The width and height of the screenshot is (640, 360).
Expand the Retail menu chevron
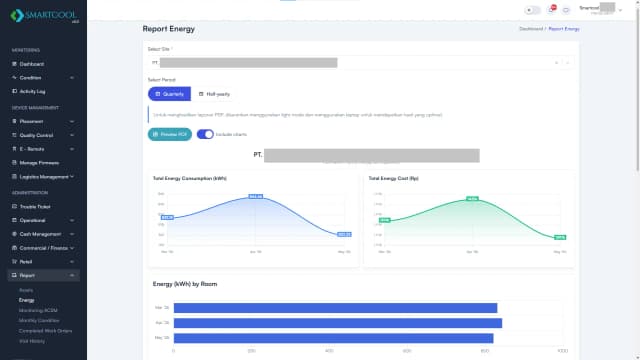coord(72,262)
